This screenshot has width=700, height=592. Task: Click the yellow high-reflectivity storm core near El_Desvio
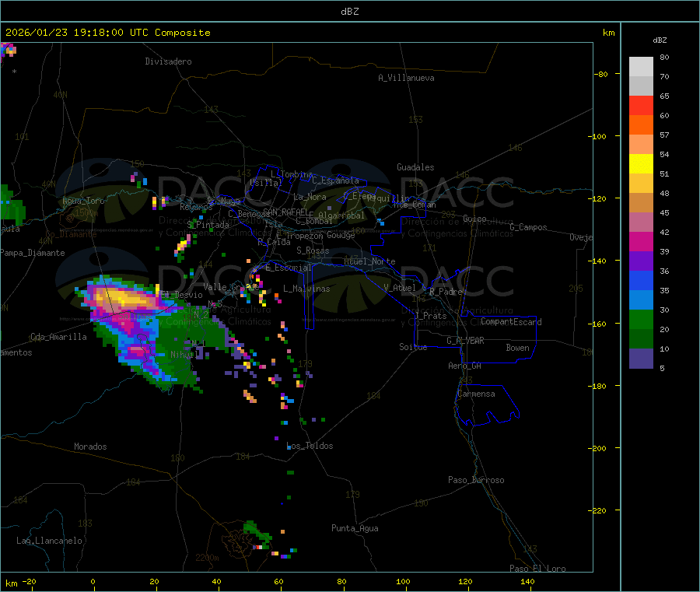pyautogui.click(x=120, y=298)
